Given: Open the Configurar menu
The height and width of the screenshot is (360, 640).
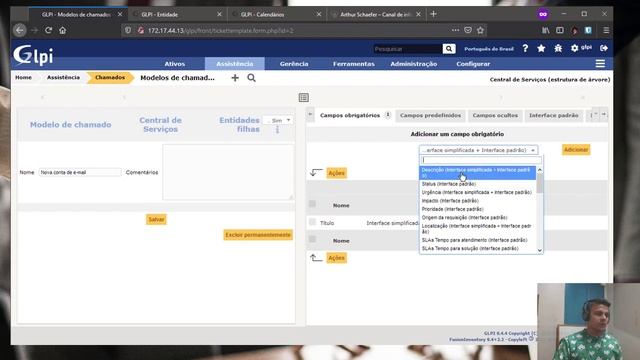Looking at the screenshot, I should point(473,64).
